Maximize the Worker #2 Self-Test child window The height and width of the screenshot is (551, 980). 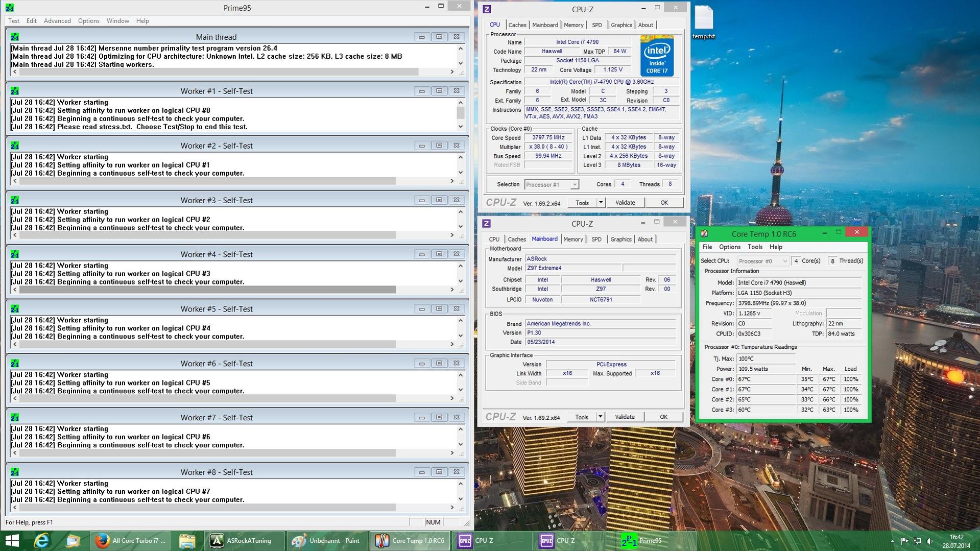click(x=439, y=146)
